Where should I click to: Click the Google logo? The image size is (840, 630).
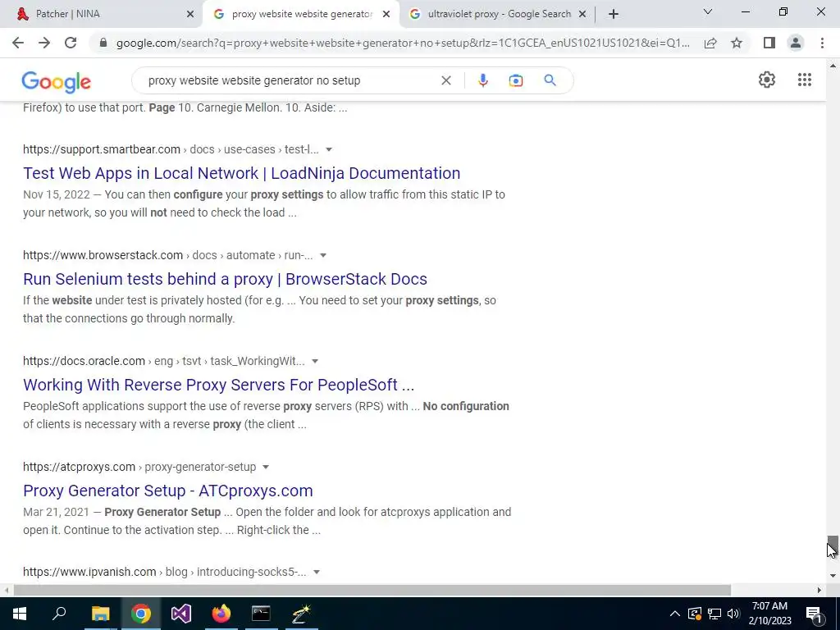click(x=57, y=81)
